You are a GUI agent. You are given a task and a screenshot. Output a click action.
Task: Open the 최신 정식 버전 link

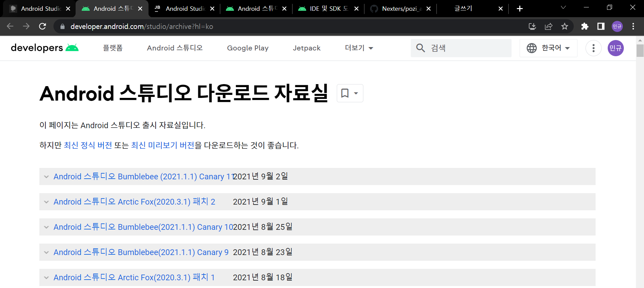88,145
